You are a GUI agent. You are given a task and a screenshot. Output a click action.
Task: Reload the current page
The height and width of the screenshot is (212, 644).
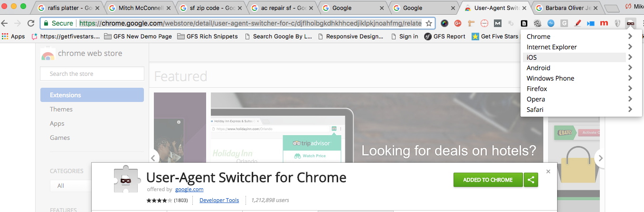(31, 23)
